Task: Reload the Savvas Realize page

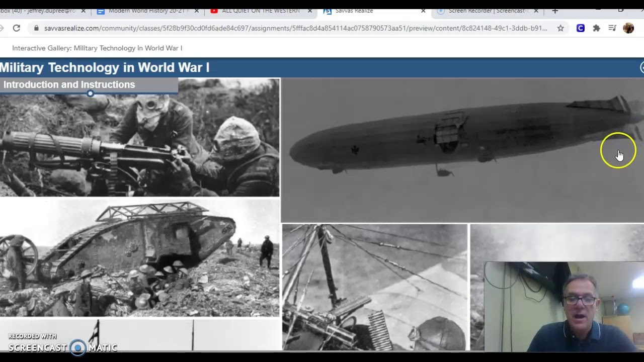Action: pos(17,28)
